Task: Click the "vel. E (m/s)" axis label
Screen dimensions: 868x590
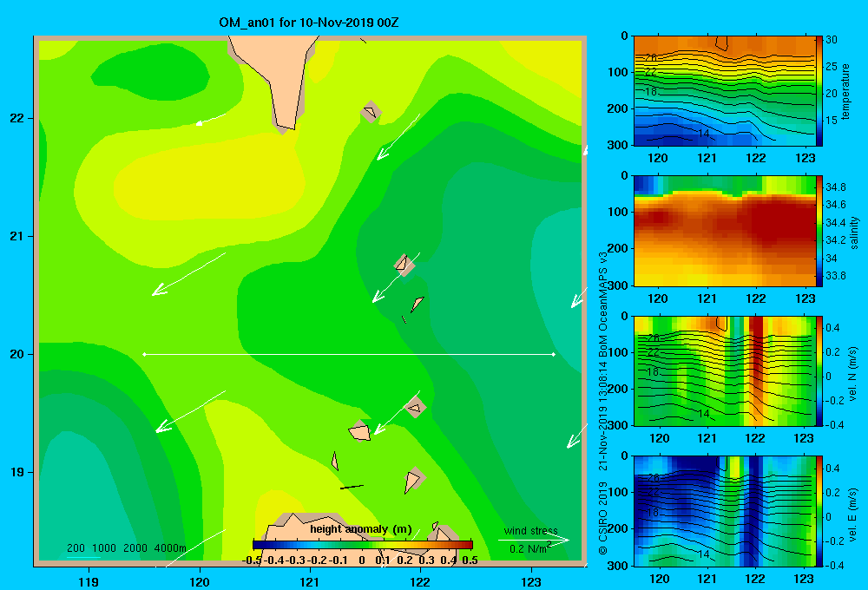Action: (x=852, y=515)
